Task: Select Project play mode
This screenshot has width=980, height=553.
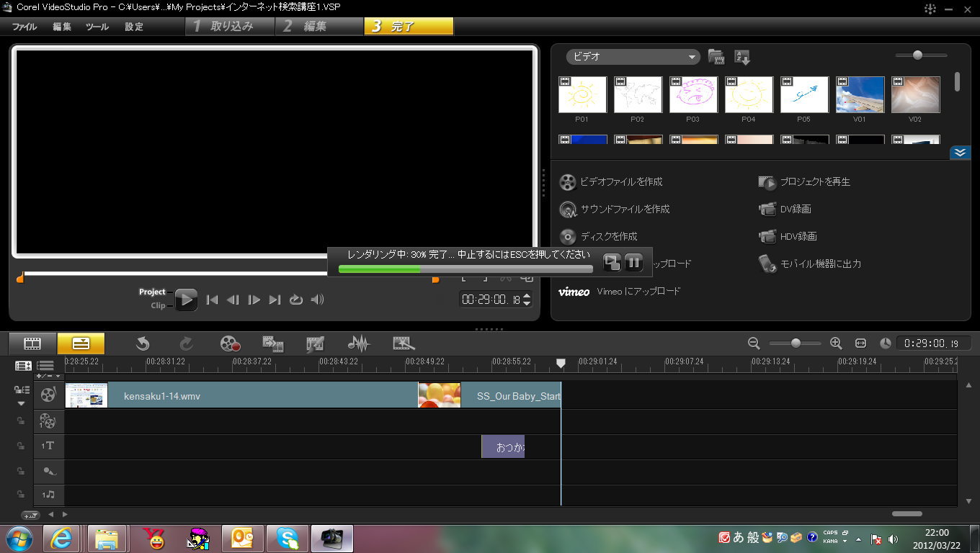Action: 152,292
